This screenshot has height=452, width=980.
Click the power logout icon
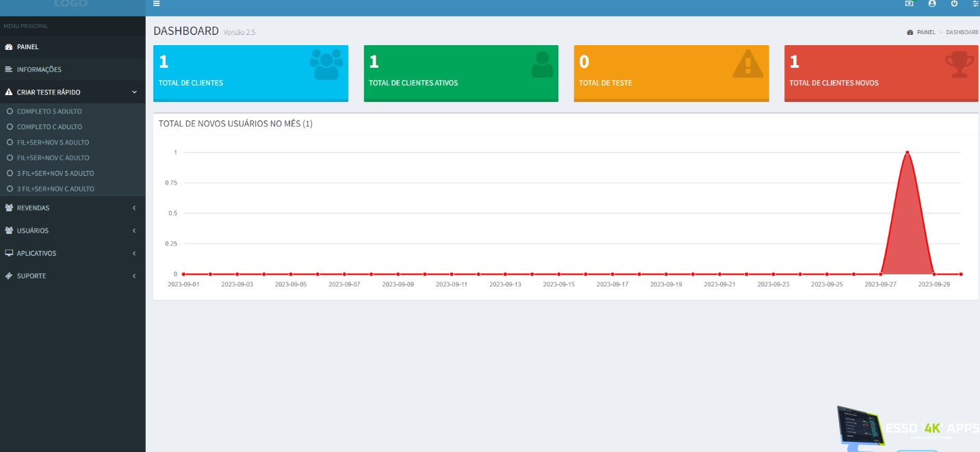(954, 3)
